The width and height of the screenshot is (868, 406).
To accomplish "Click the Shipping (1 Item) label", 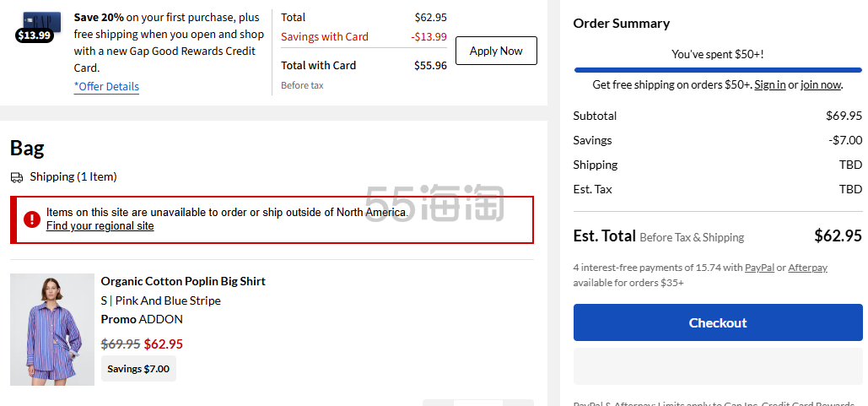I will coord(73,176).
